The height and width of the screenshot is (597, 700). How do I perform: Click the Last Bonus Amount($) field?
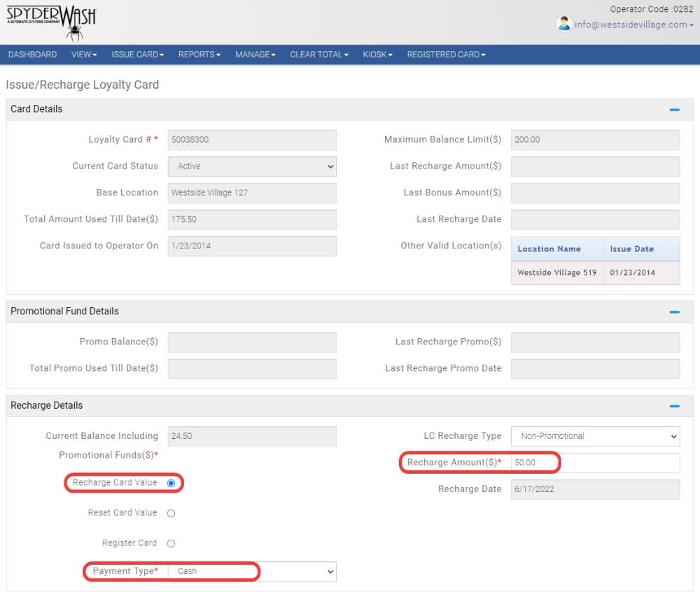coord(596,193)
